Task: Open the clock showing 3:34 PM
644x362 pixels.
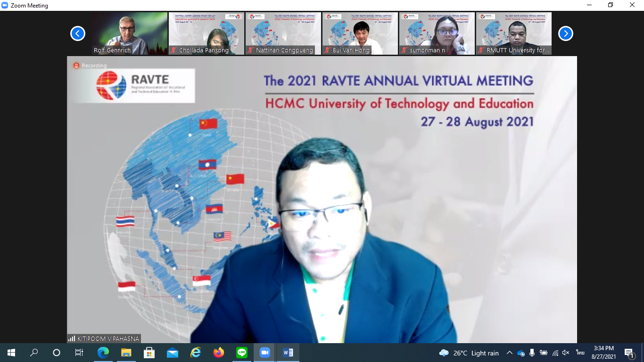Action: click(604, 353)
